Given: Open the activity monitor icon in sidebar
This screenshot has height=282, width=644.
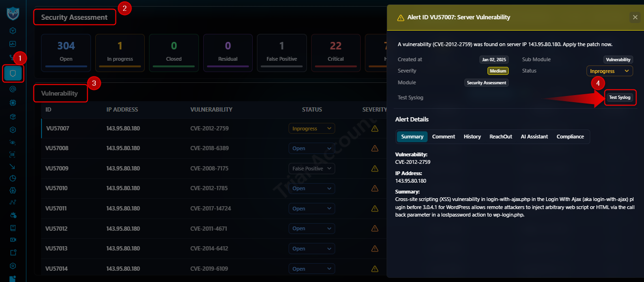Looking at the screenshot, I should click(13, 44).
